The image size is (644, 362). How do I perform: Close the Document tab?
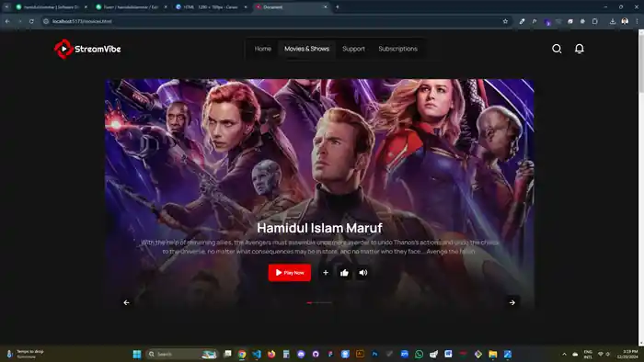pyautogui.click(x=326, y=7)
